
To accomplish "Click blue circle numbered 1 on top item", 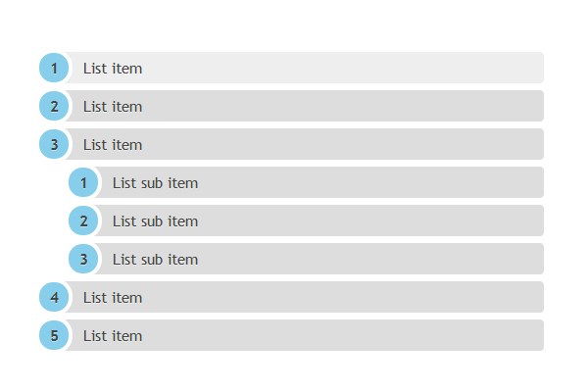I will tap(54, 68).
